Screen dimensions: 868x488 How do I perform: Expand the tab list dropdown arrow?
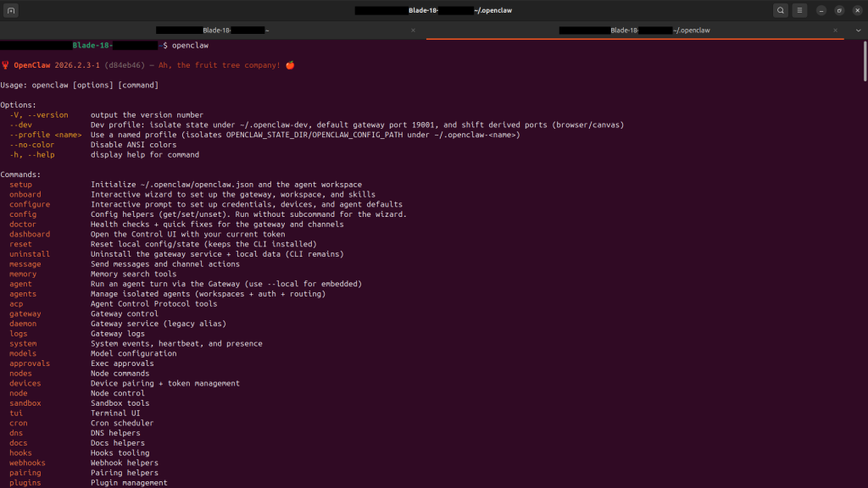click(858, 30)
